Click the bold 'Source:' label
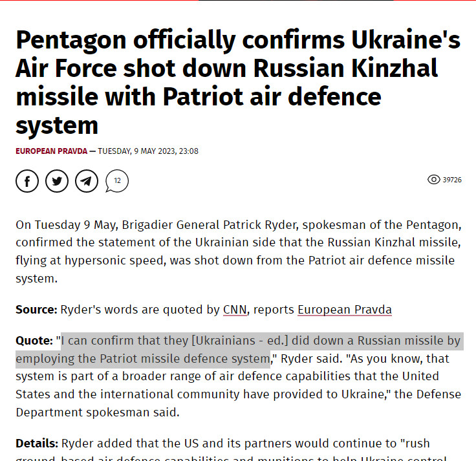This screenshot has width=476, height=461. click(x=36, y=310)
